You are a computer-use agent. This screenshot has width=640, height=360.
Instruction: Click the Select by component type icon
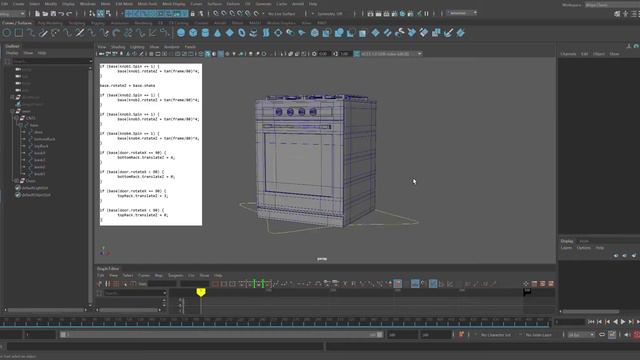coord(109,13)
